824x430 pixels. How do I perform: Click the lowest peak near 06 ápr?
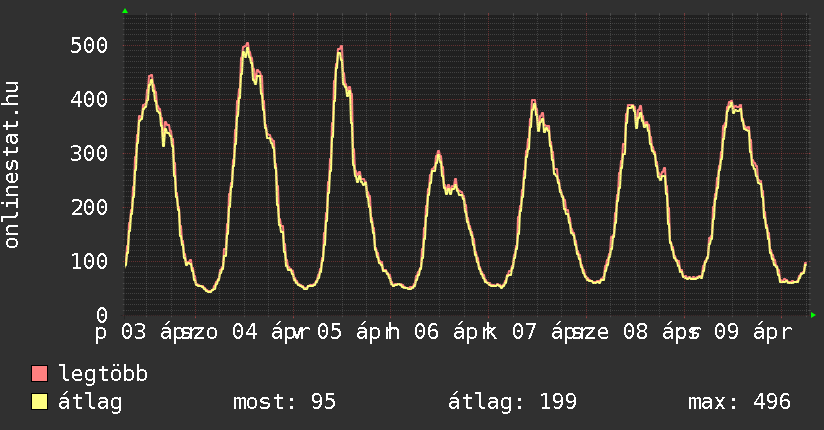438,153
